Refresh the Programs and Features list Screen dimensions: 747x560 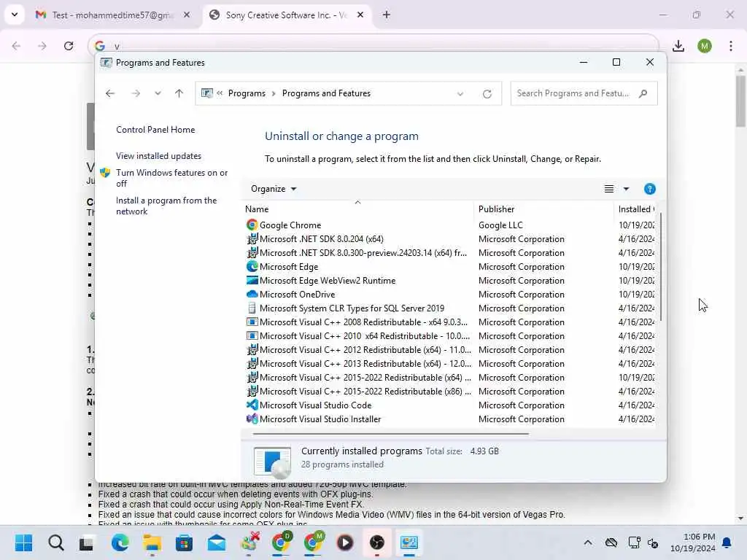[487, 94]
